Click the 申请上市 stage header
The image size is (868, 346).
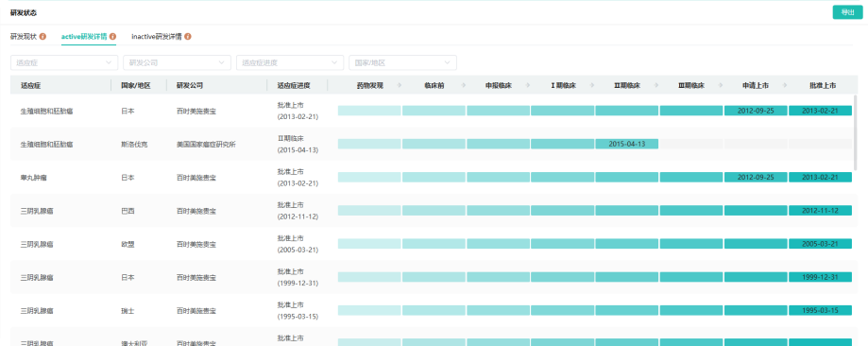(x=756, y=86)
